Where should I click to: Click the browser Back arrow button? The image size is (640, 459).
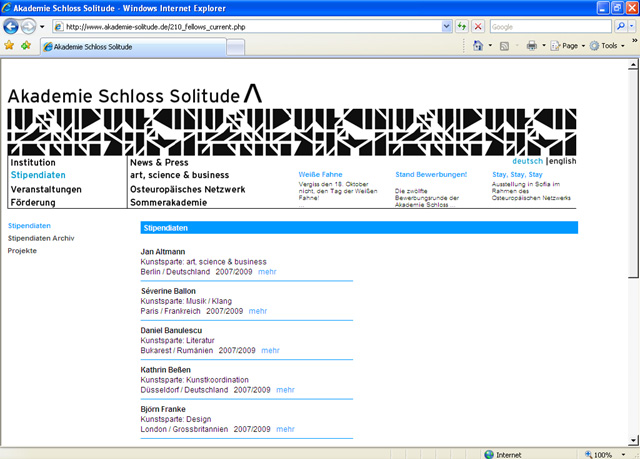(11, 26)
